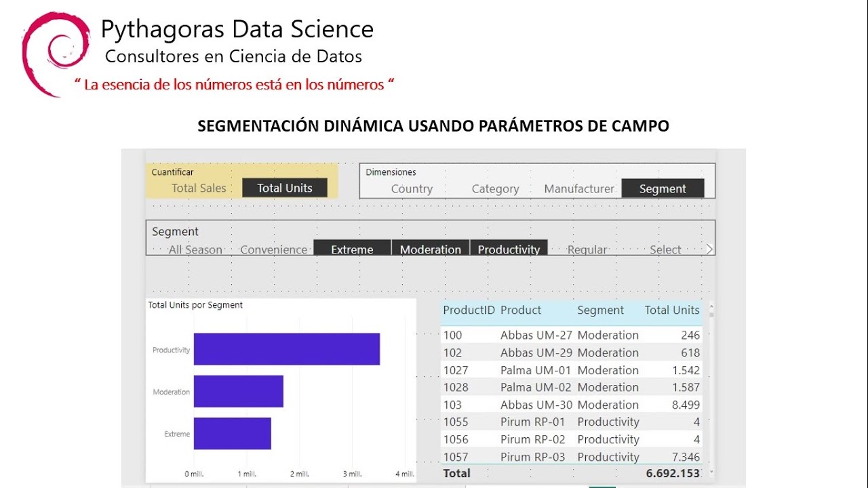Select the Pirum RP-02 product cell
Screen dimensions: 868x488
point(532,439)
